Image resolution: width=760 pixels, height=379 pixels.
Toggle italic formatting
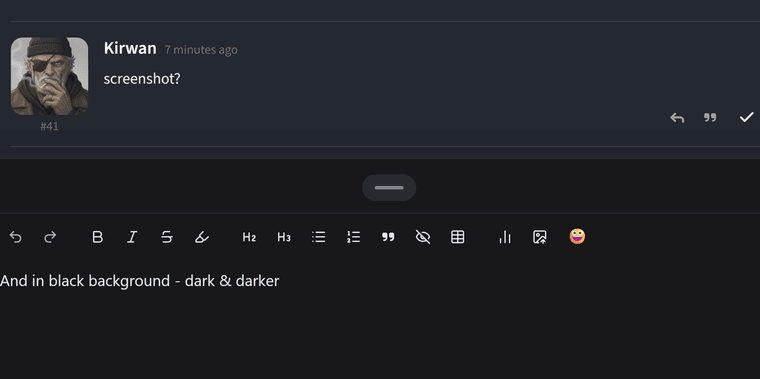click(x=132, y=237)
